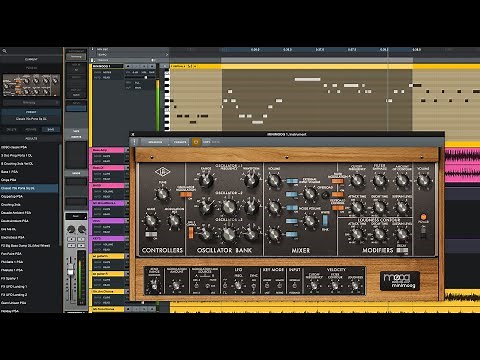Viewport: 480px width, 360px height.
Task: Click Noise Volume knob in Mixer
Action: pyautogui.click(x=309, y=221)
